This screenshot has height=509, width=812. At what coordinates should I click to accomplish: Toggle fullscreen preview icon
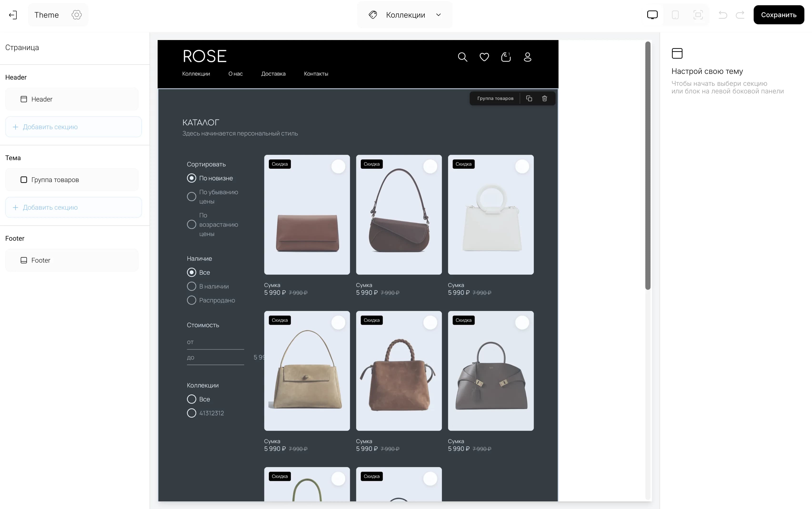coord(698,15)
